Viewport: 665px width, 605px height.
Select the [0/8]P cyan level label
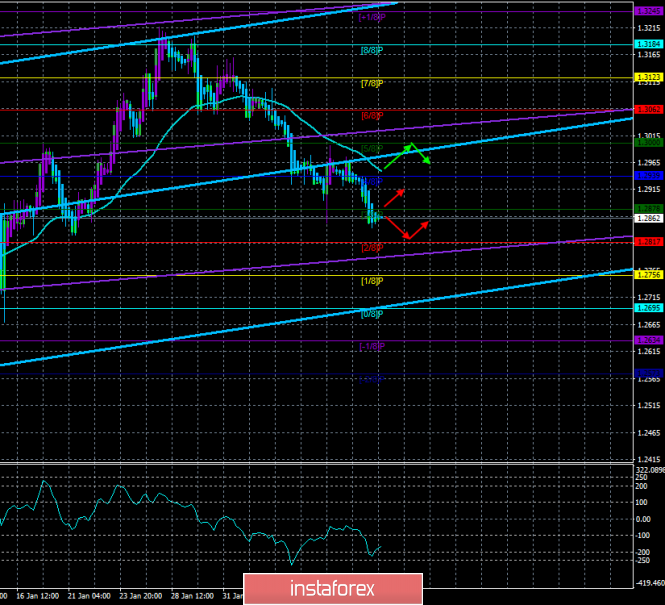click(x=371, y=313)
